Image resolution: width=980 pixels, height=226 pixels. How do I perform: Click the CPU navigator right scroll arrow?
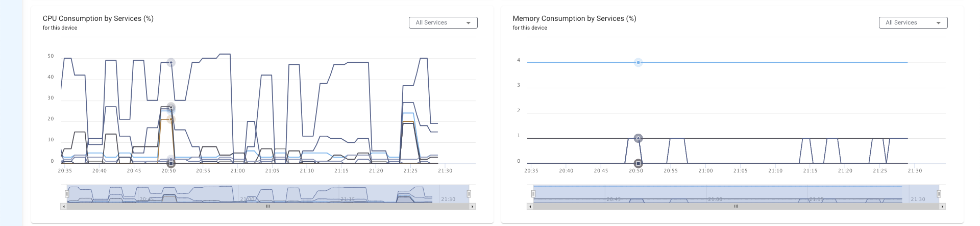point(473,207)
